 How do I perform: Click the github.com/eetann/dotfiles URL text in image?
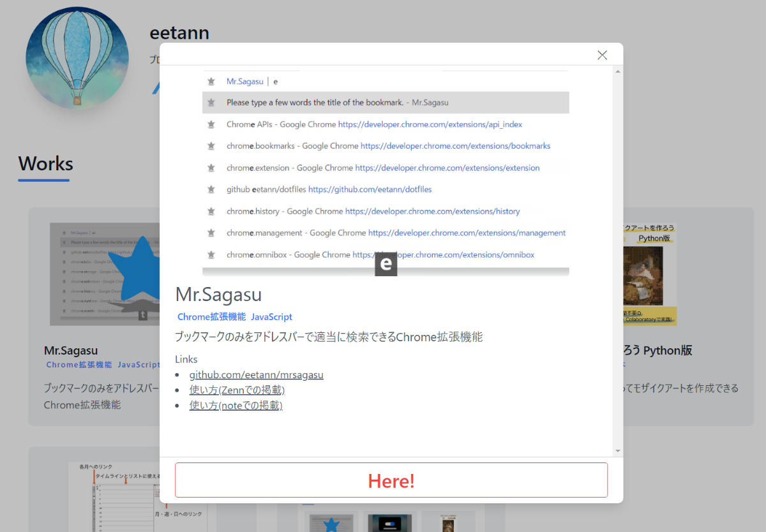(x=370, y=189)
